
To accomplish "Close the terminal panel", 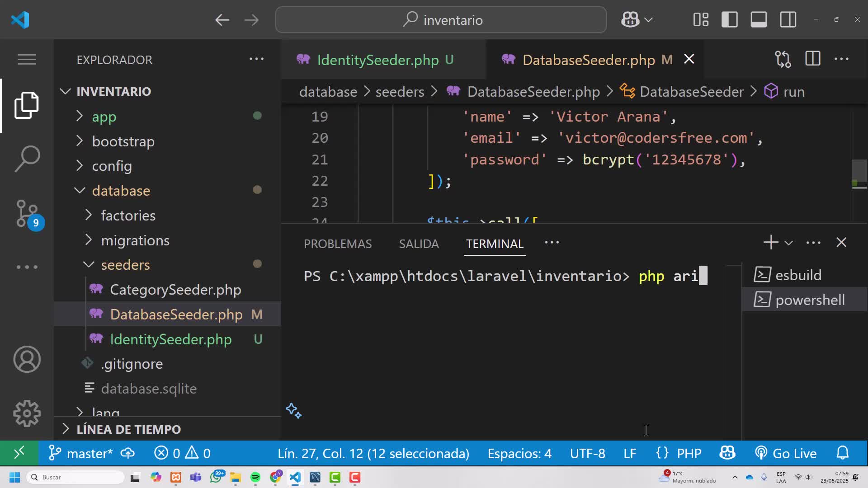I will [x=841, y=243].
